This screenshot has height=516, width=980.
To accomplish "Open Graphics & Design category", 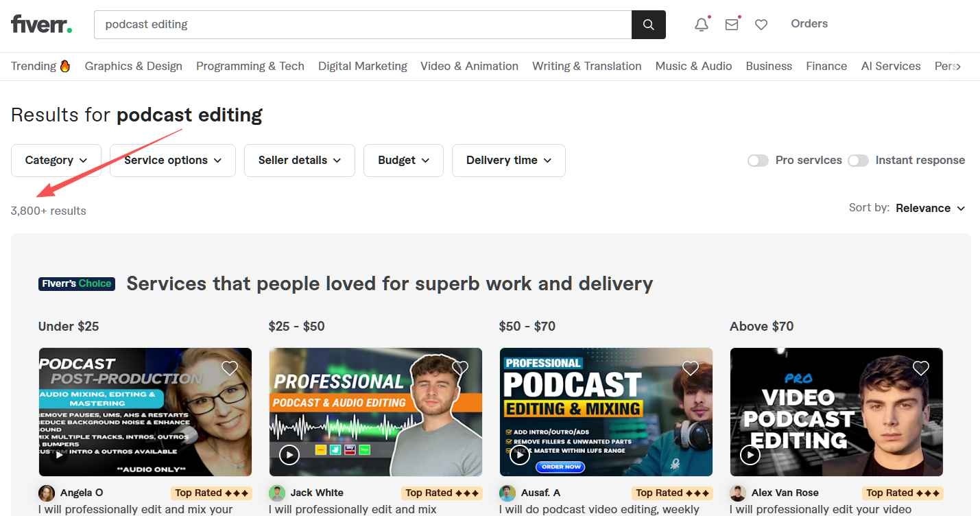I will click(x=134, y=66).
